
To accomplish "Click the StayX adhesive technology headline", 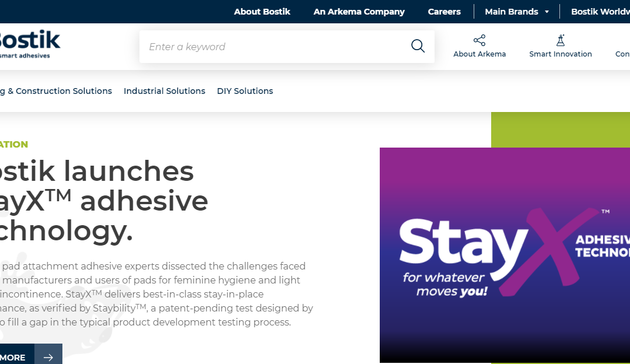I will [104, 201].
